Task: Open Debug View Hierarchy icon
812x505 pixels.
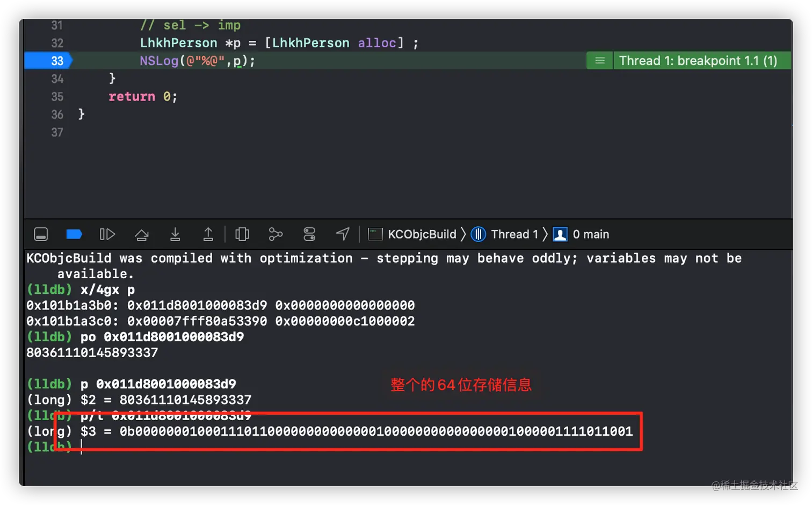Action: (x=242, y=234)
